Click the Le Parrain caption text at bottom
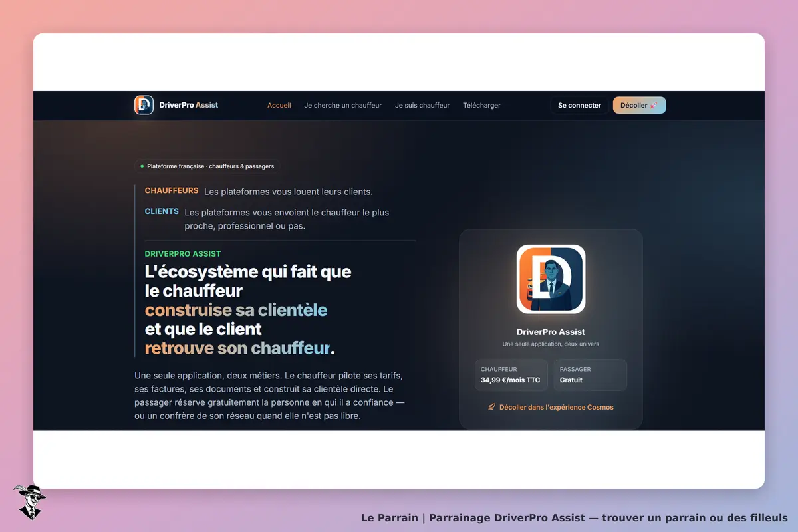 pos(575,517)
